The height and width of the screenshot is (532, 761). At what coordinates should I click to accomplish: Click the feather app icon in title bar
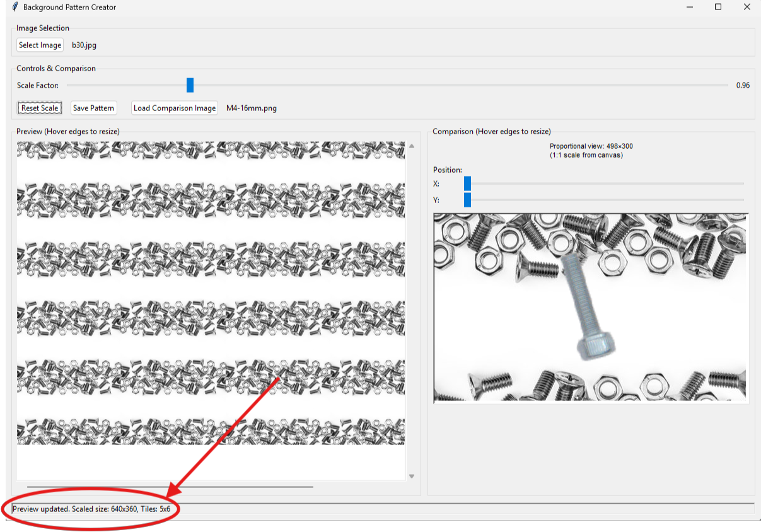point(15,7)
